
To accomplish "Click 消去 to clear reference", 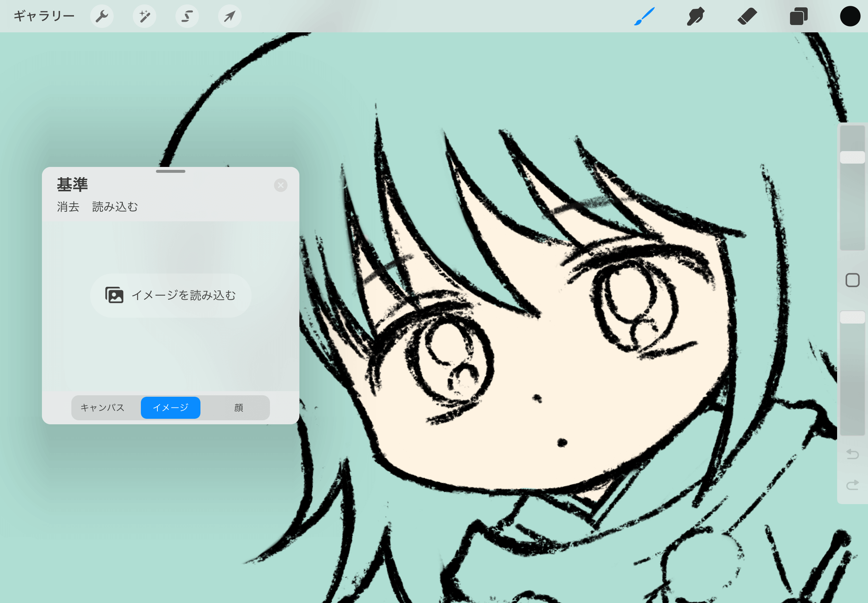I will point(68,207).
